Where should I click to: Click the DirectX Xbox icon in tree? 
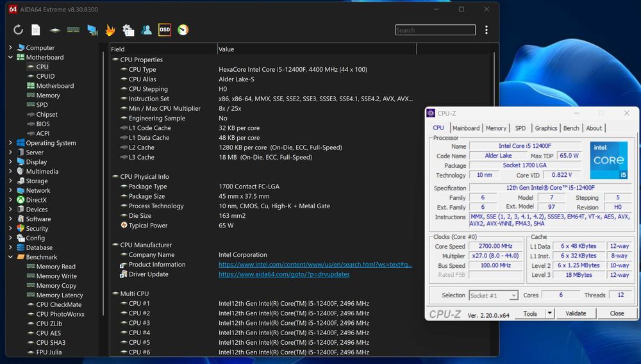[x=21, y=200]
